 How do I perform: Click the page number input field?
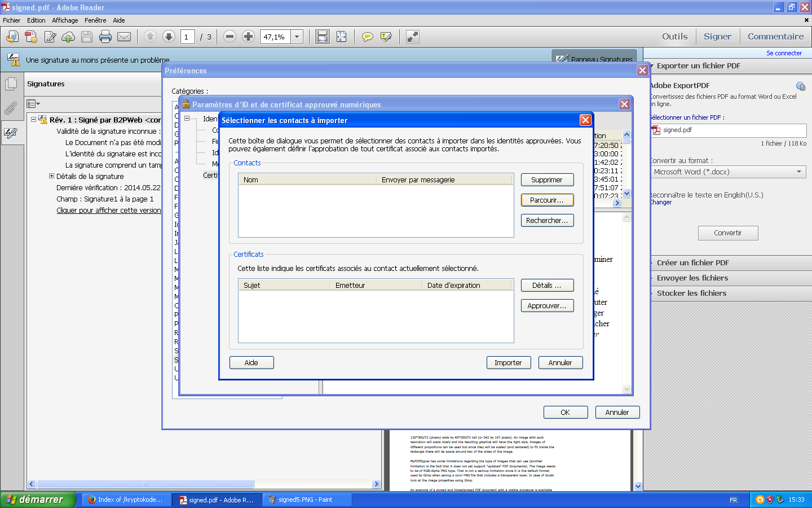tap(187, 37)
